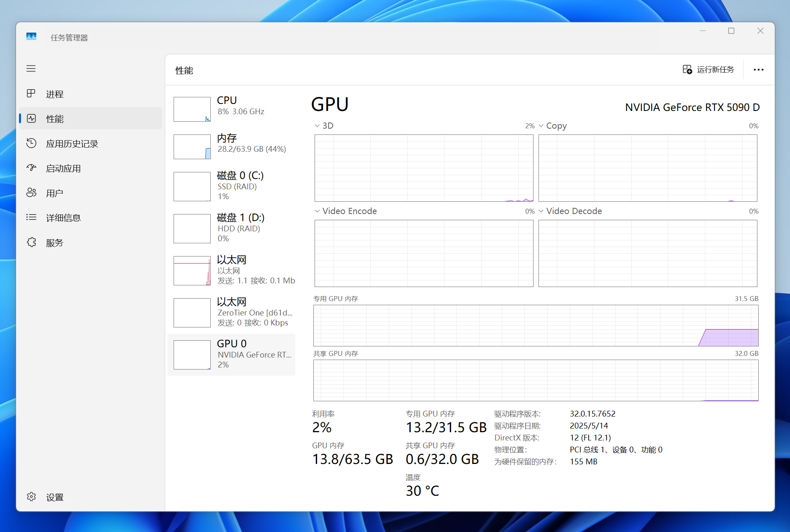Click the 专用 GPU 内存 graph
The image size is (790, 532).
point(536,325)
